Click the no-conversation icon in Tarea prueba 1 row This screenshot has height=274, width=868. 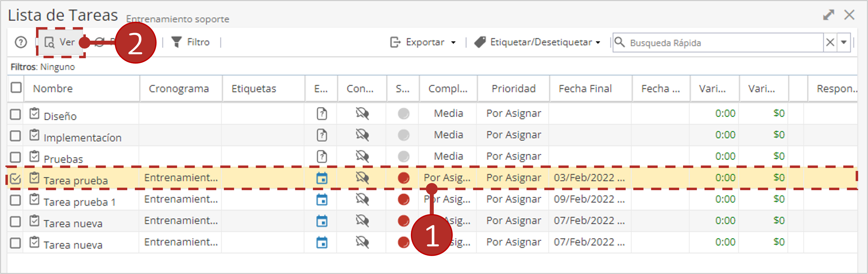[362, 199]
